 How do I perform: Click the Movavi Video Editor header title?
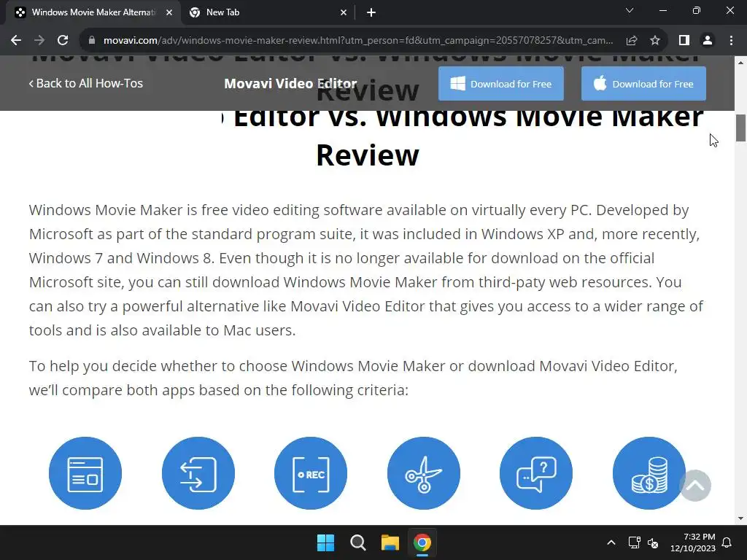point(290,83)
